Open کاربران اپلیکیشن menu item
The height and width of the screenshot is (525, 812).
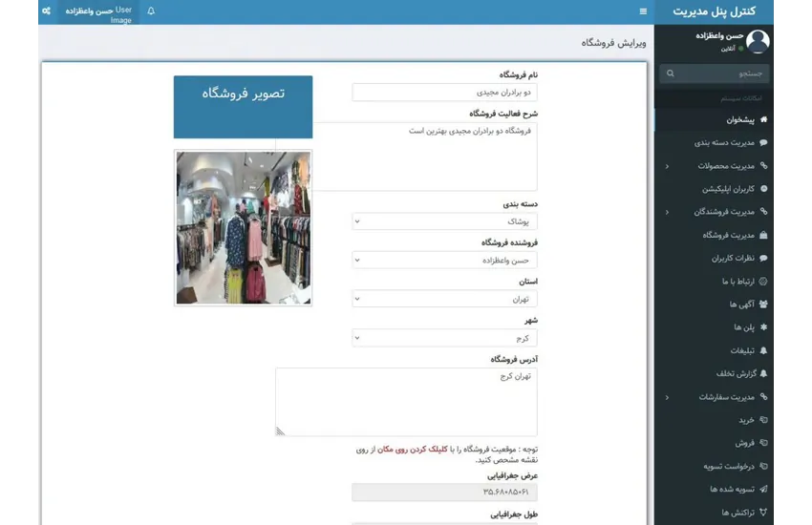[x=715, y=189]
